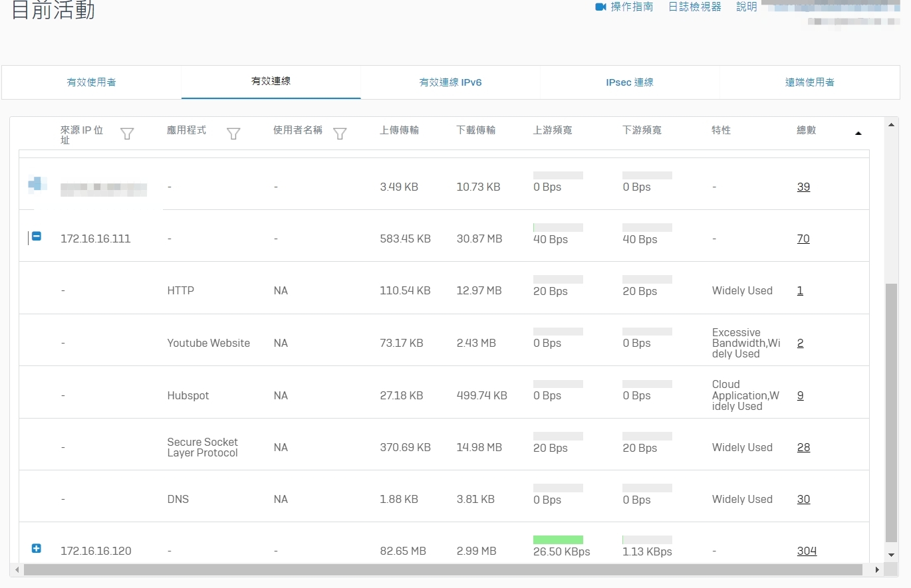Viewport: 911px width, 588px height.
Task: Expand the 172.16.16.120 row
Action: tap(37, 549)
